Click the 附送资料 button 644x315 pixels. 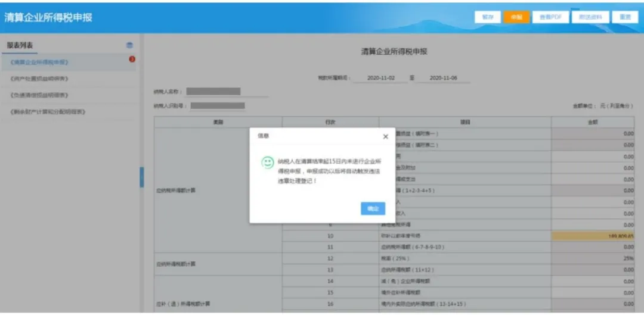(590, 17)
